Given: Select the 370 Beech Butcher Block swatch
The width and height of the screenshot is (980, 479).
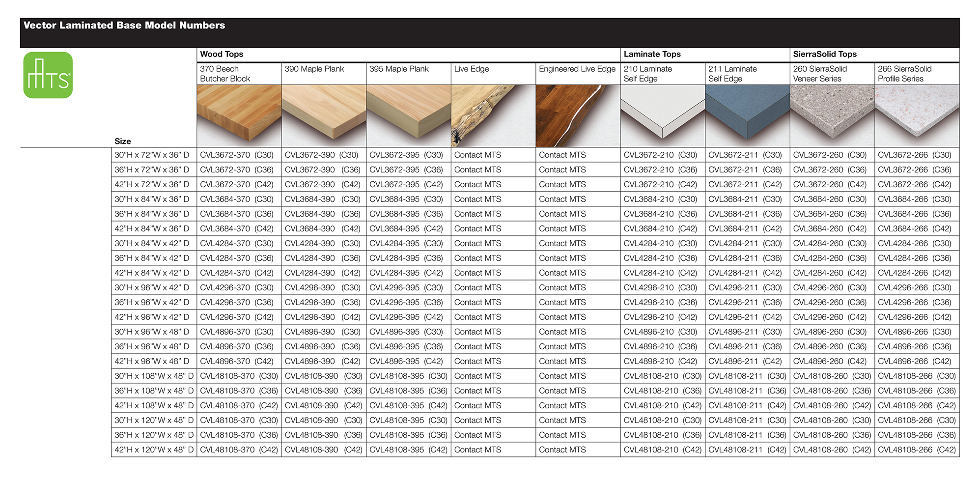Looking at the screenshot, I should [239, 116].
